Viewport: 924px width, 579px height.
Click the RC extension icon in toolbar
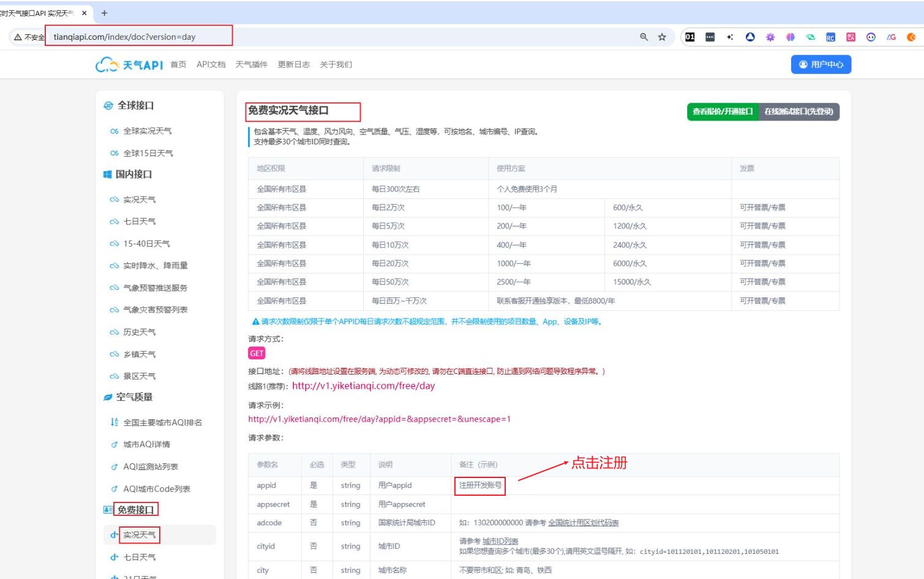(x=830, y=37)
